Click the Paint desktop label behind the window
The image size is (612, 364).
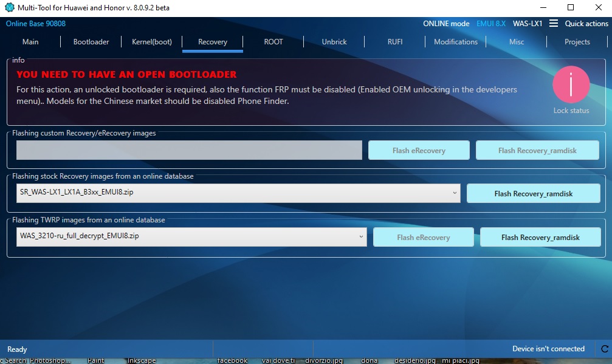point(95,360)
